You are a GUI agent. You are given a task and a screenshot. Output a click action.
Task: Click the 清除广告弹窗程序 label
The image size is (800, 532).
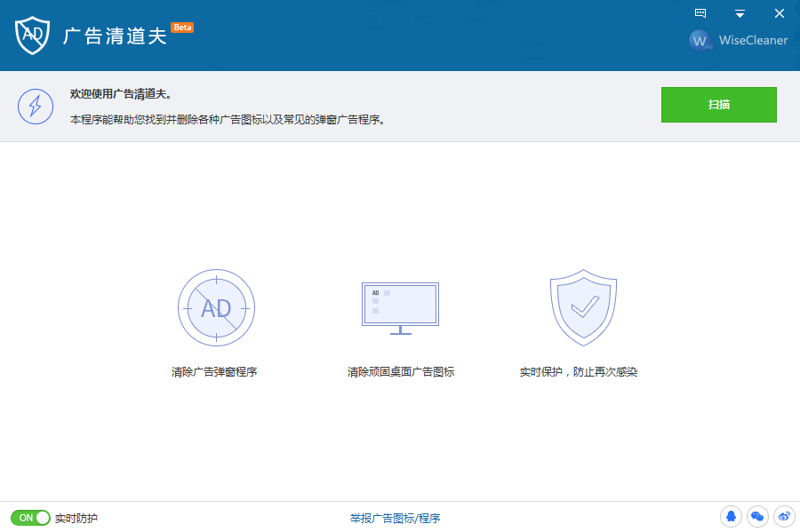(x=214, y=372)
